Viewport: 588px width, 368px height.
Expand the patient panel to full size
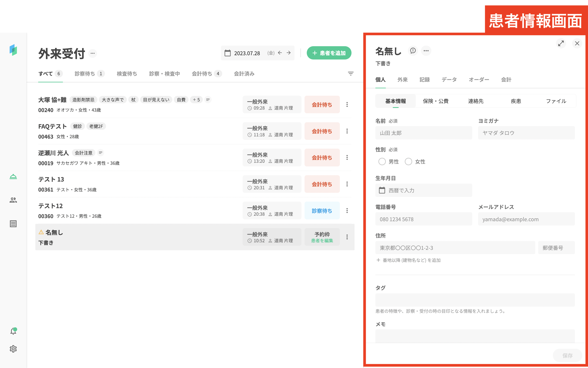coord(561,43)
